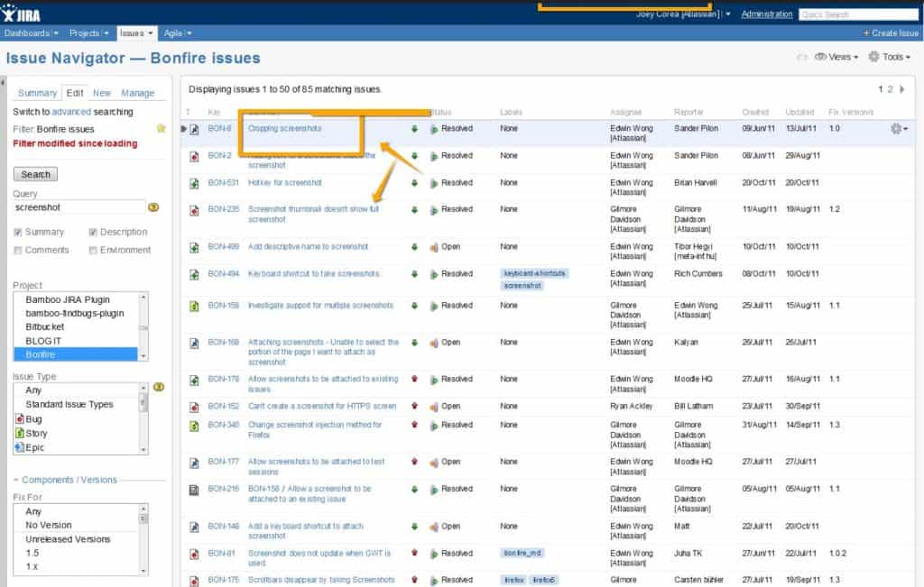
Task: Open the BON-531 issue key link
Action: 224,183
